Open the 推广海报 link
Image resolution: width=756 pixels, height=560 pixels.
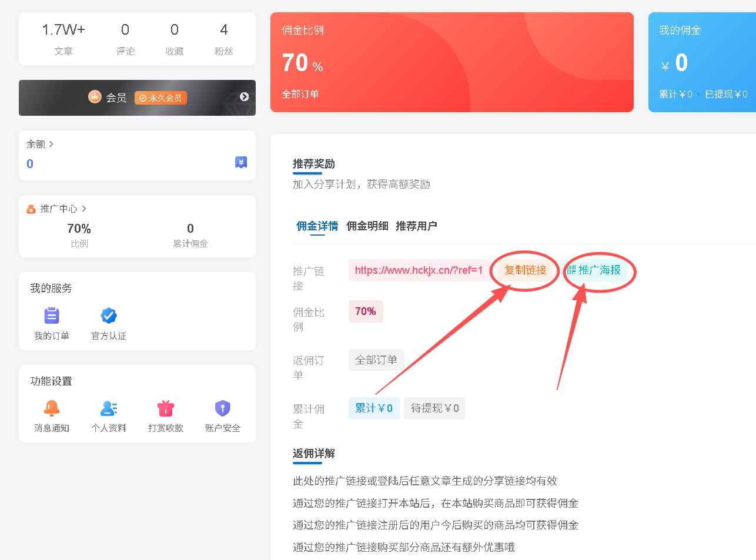click(603, 271)
